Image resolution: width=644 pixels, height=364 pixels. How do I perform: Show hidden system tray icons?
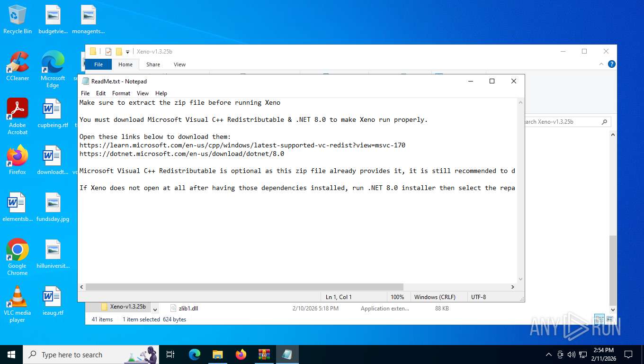(x=549, y=355)
